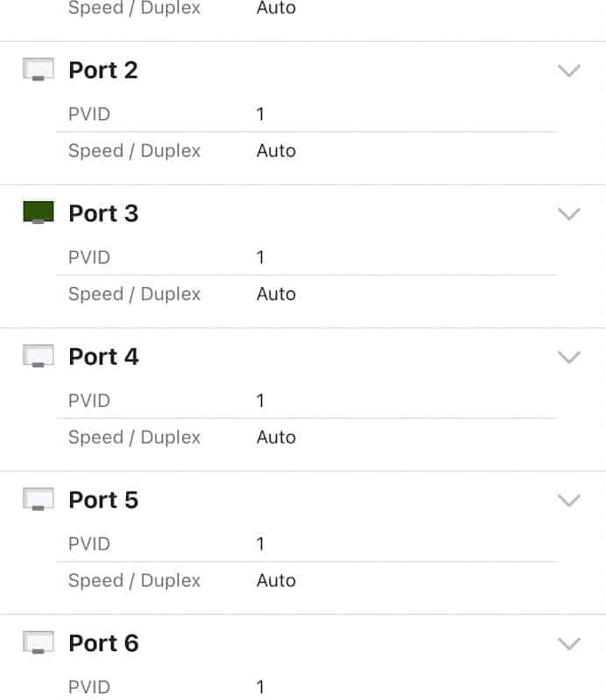The height and width of the screenshot is (700, 606).
Task: Select the Port 3 heading
Action: pyautogui.click(x=103, y=213)
